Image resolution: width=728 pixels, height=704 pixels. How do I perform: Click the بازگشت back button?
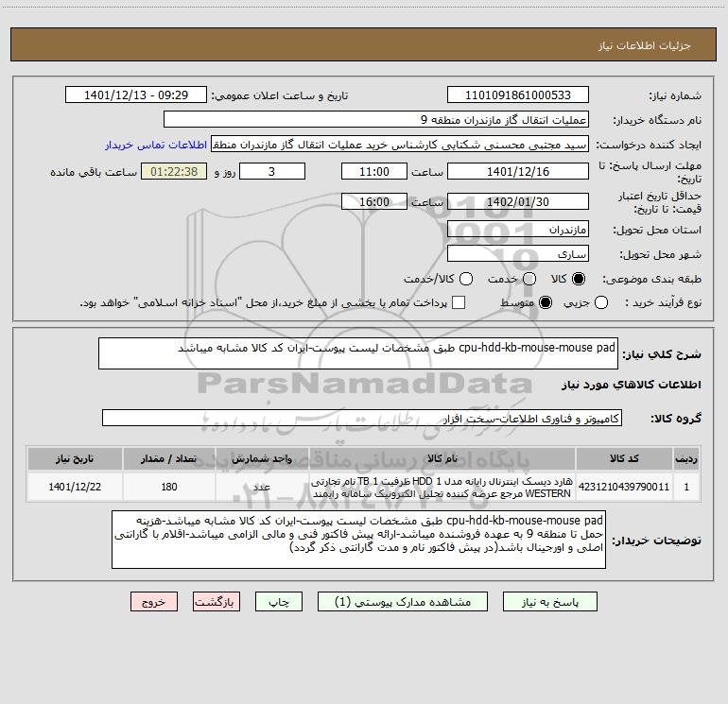click(x=217, y=602)
